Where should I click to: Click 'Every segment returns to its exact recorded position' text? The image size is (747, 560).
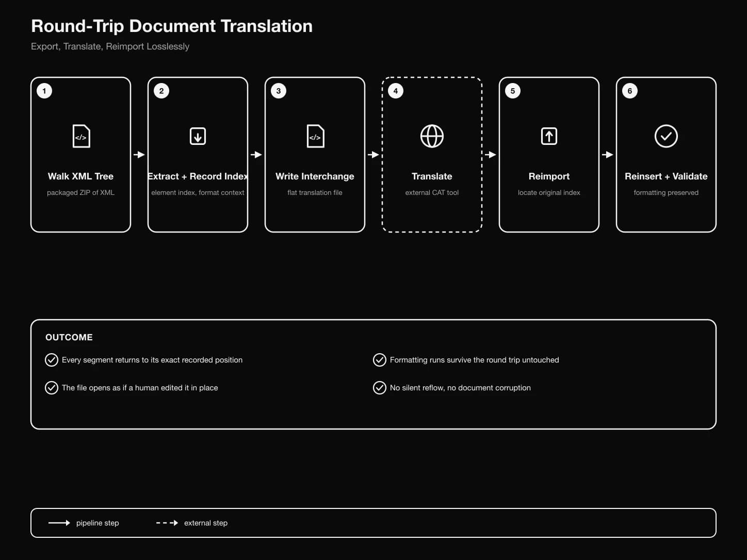click(152, 360)
